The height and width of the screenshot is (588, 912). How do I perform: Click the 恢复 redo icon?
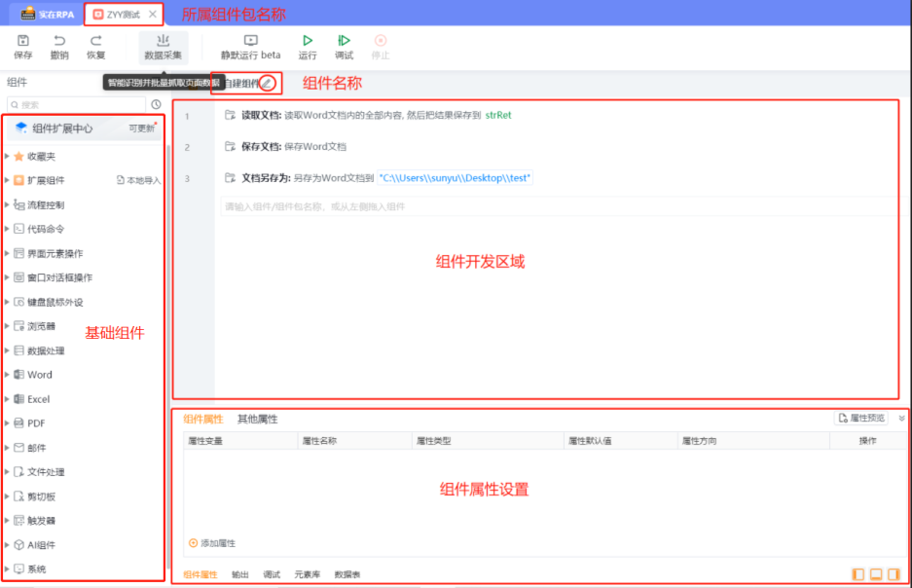(x=95, y=41)
